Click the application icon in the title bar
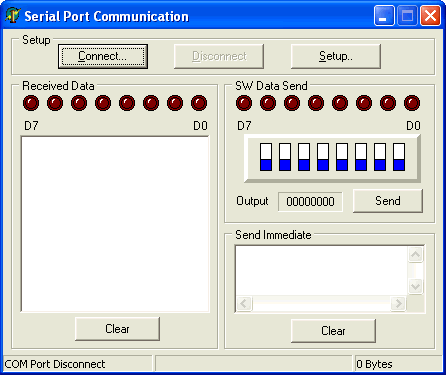 point(13,15)
